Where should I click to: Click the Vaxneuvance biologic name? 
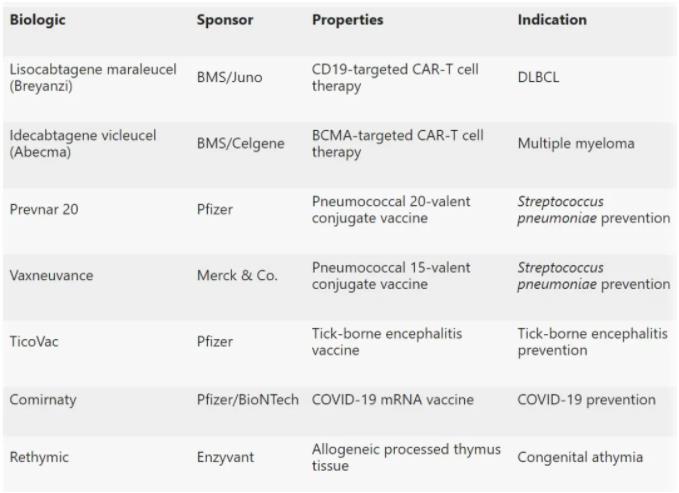pyautogui.click(x=51, y=275)
